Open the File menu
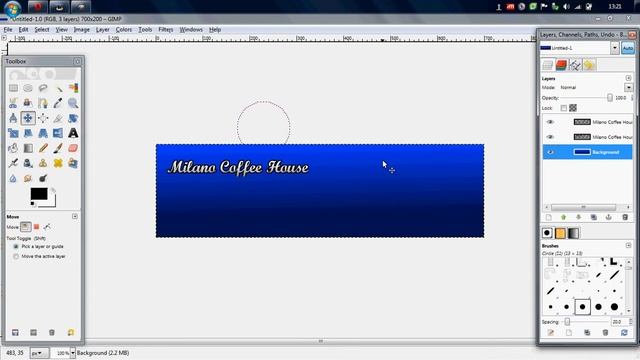The height and width of the screenshot is (360, 640). [8, 29]
